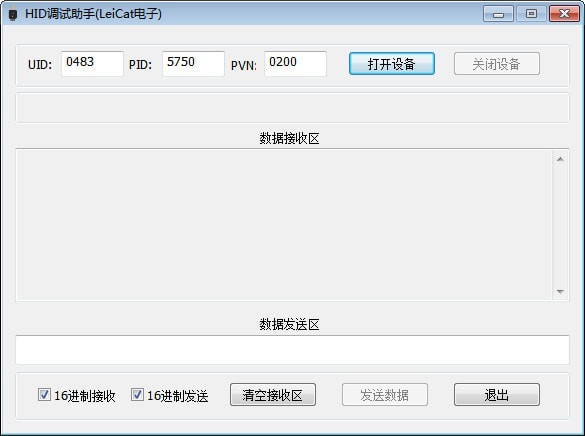This screenshot has height=436, width=585.
Task: Focus the PID input field showing 5750
Action: 193,64
